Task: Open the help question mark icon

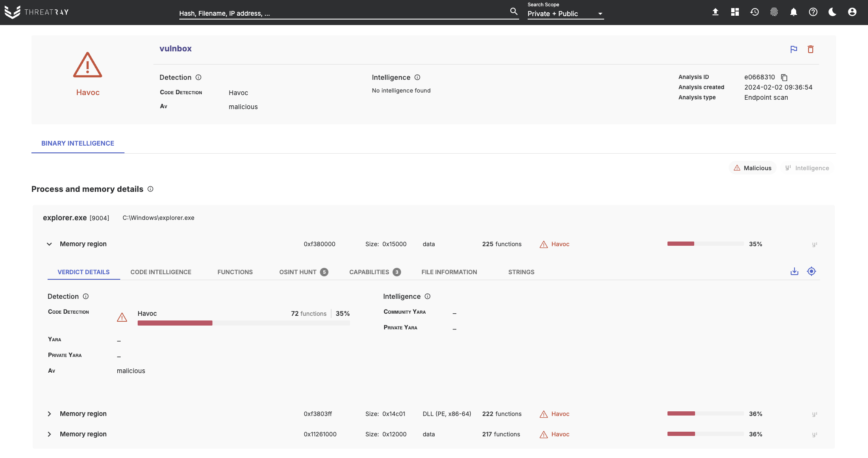Action: coord(813,12)
